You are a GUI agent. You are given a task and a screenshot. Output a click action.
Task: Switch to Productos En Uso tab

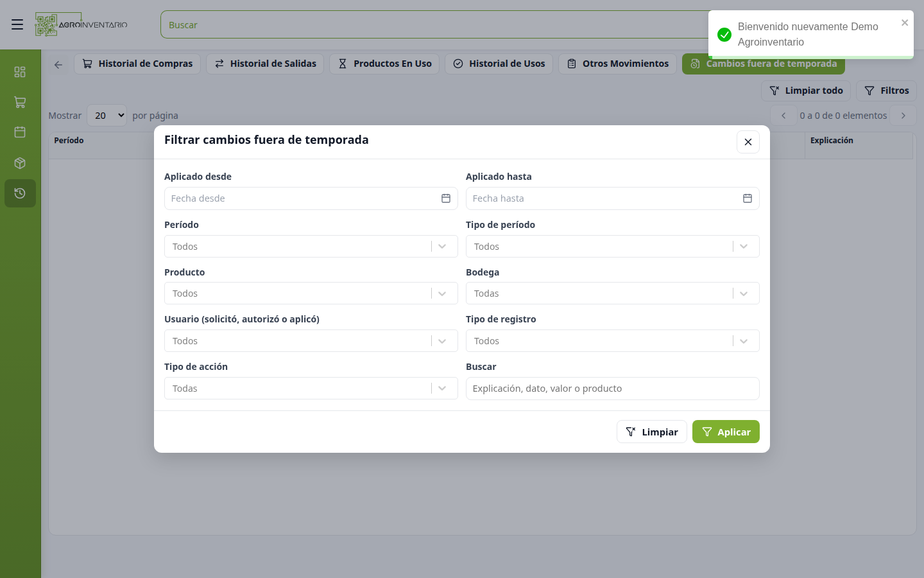(x=384, y=64)
